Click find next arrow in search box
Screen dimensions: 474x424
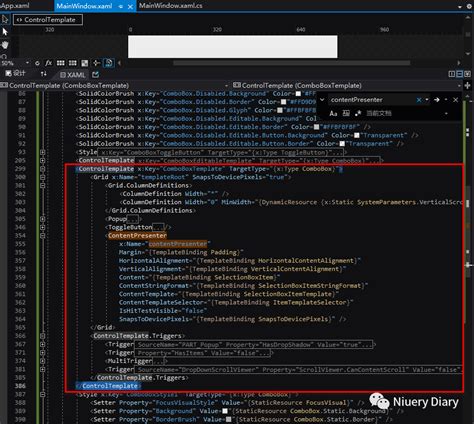tap(437, 100)
